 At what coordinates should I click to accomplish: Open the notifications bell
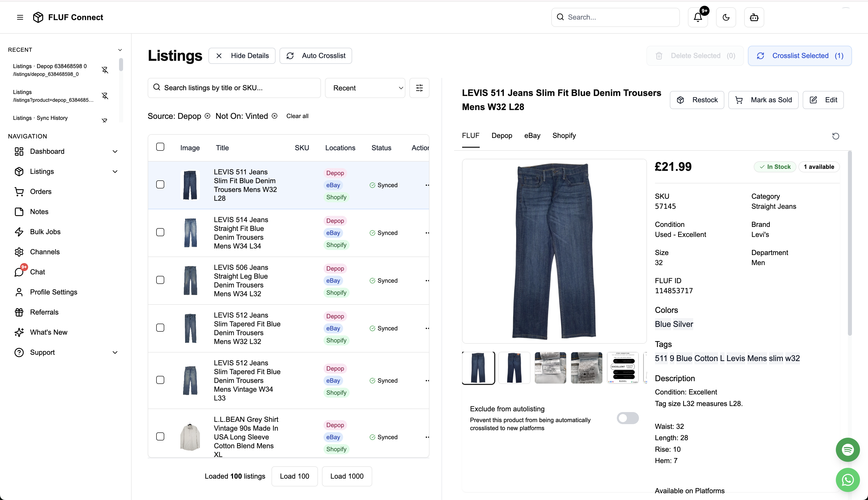coord(698,17)
